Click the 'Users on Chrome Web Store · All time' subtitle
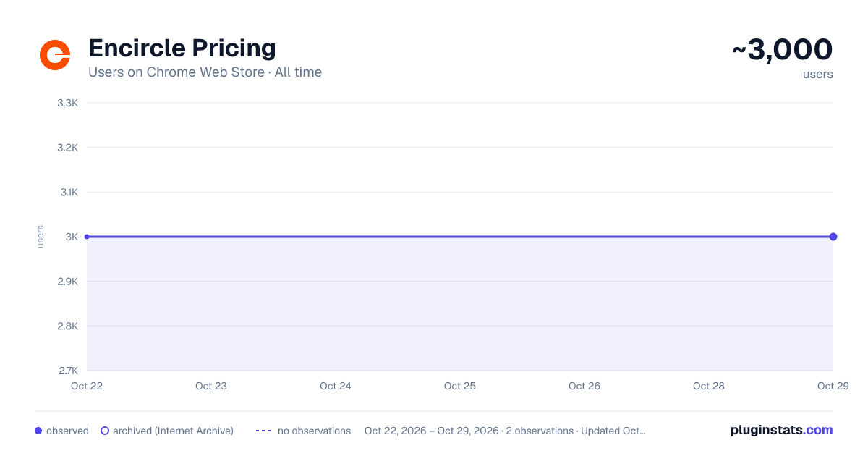 205,72
